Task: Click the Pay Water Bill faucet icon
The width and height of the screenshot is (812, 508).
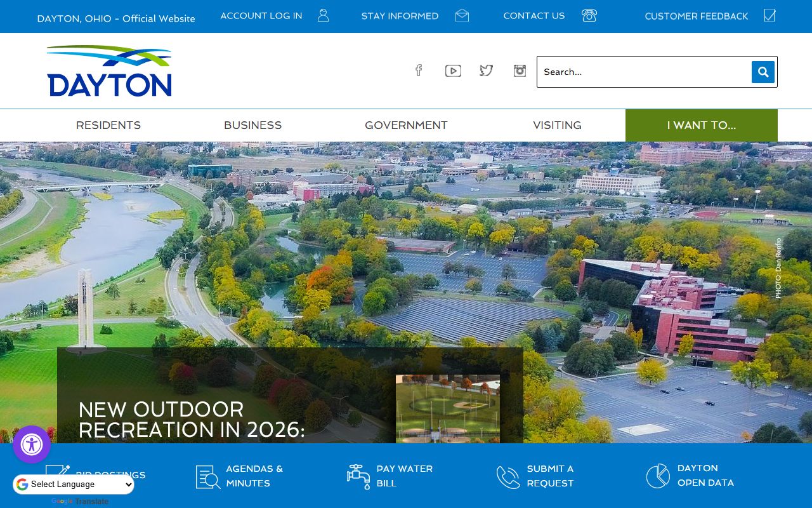Action: click(x=358, y=476)
